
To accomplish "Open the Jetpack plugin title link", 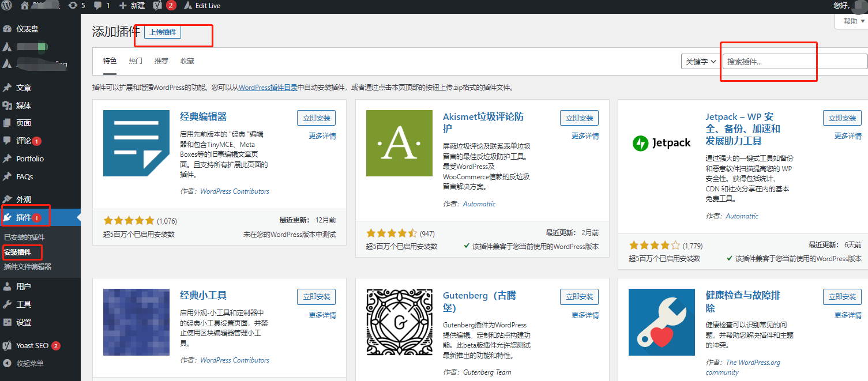I will coord(743,129).
